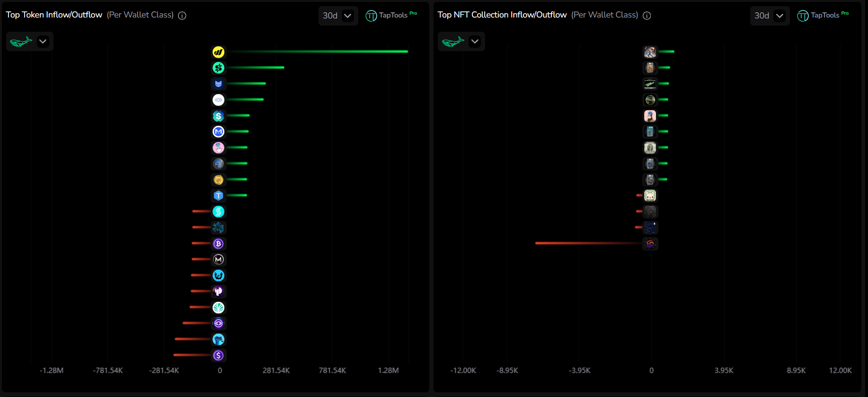Open the 30d period dropdown in NFT panel
The image size is (868, 397).
pyautogui.click(x=770, y=16)
